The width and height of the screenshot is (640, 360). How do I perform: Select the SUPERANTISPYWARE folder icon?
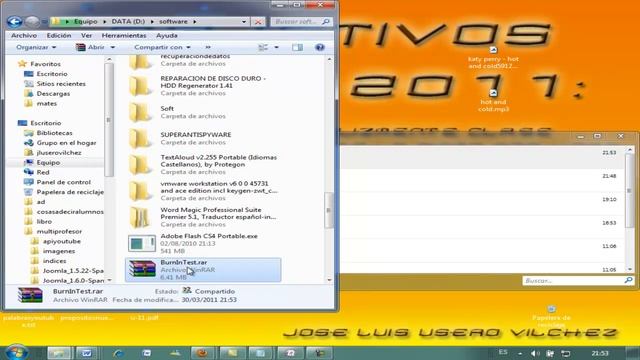(140, 139)
